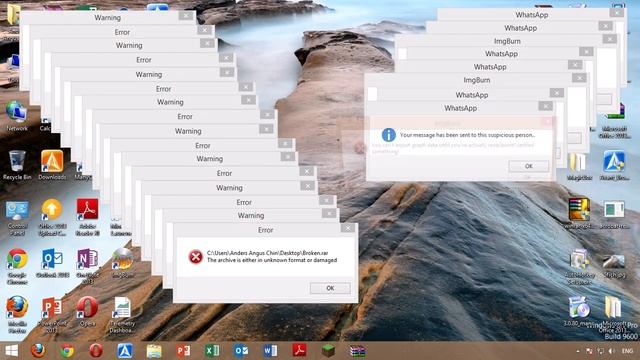This screenshot has height=360, width=640.
Task: Open the Start button on the taskbar
Action: (x=12, y=351)
